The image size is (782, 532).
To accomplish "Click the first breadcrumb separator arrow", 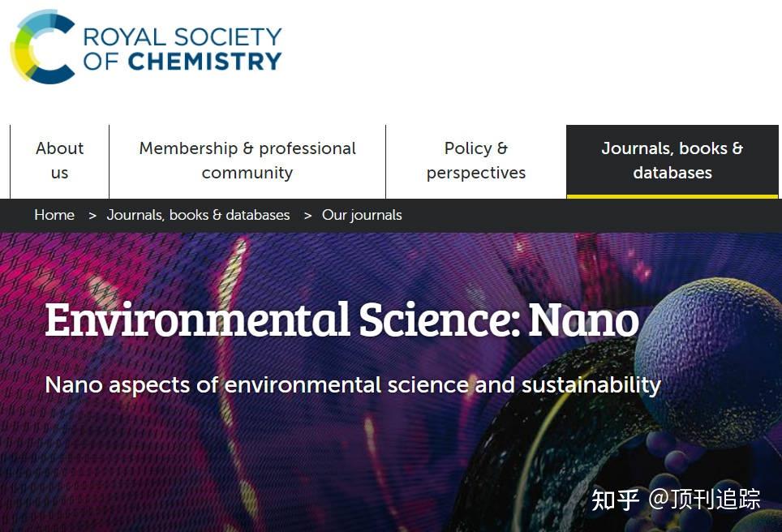I will (x=92, y=215).
